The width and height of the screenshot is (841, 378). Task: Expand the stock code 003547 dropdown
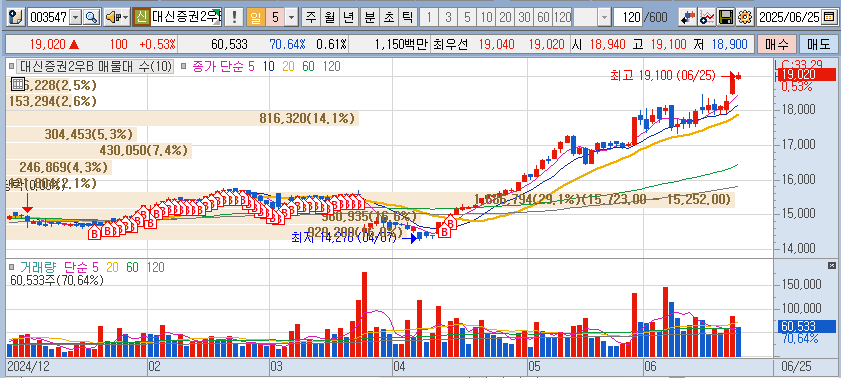[76, 17]
